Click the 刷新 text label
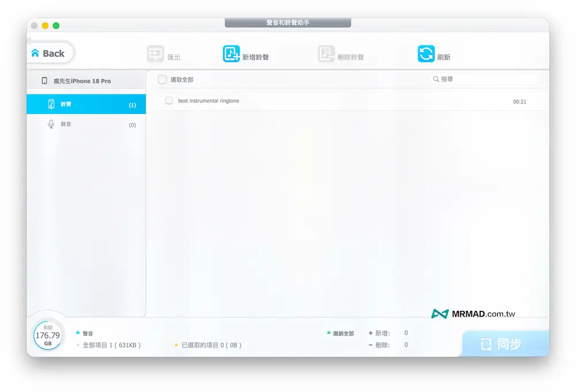The height and width of the screenshot is (392, 576). point(444,57)
